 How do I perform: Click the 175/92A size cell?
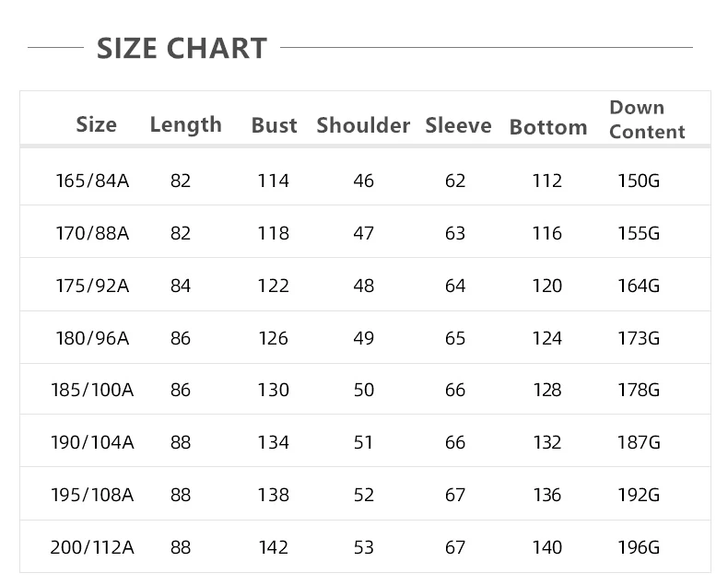pos(92,286)
